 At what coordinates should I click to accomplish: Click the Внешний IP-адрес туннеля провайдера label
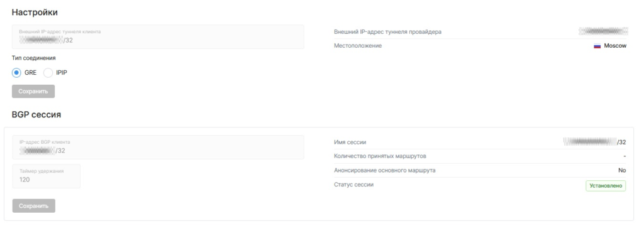387,31
